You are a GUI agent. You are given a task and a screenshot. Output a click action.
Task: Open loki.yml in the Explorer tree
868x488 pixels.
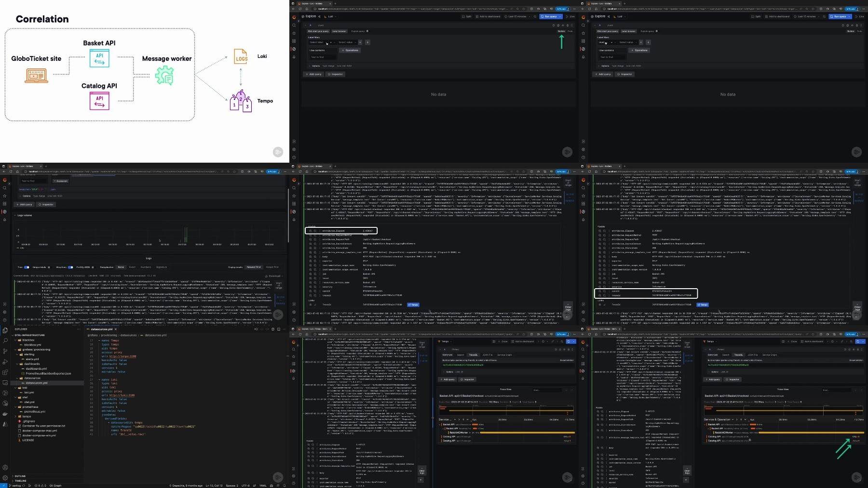pyautogui.click(x=29, y=392)
